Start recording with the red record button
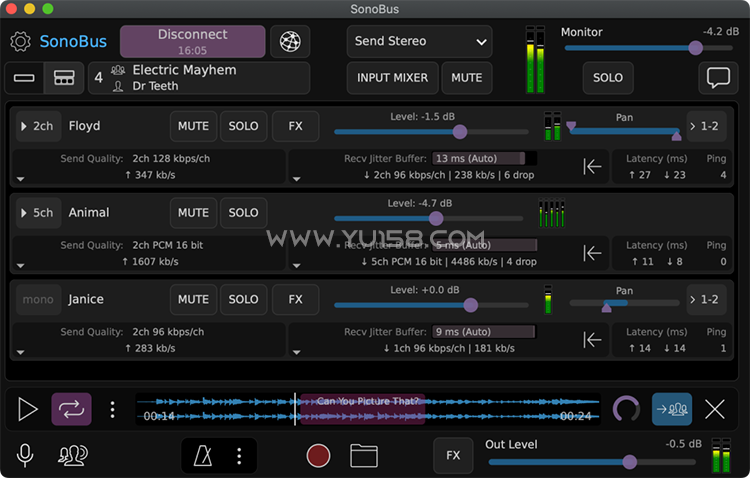Screen dimensions: 750x478 pyautogui.click(x=318, y=456)
